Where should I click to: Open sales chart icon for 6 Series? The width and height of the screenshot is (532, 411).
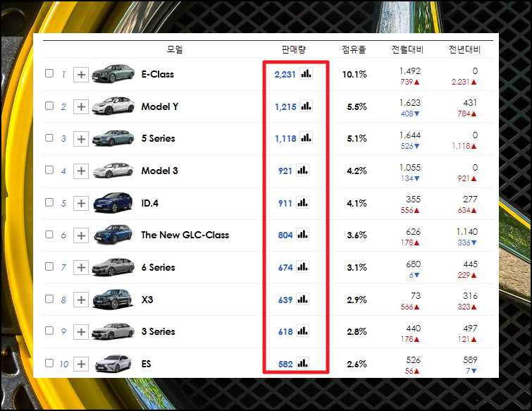(303, 266)
